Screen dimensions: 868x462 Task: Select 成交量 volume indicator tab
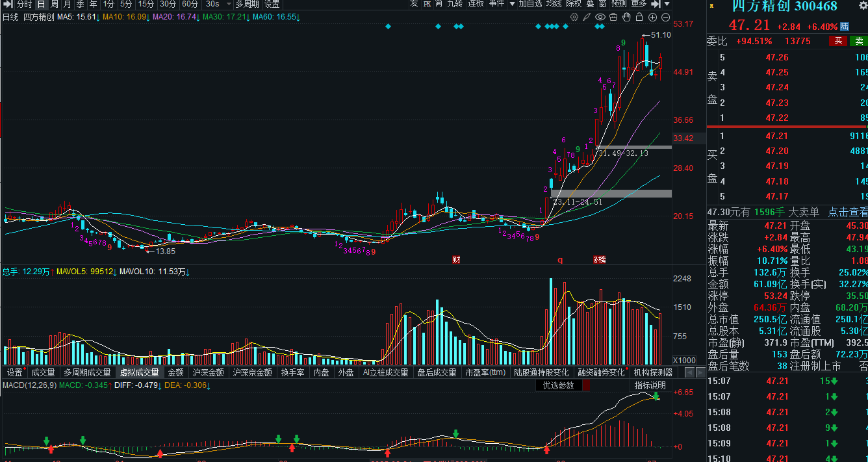tap(44, 372)
